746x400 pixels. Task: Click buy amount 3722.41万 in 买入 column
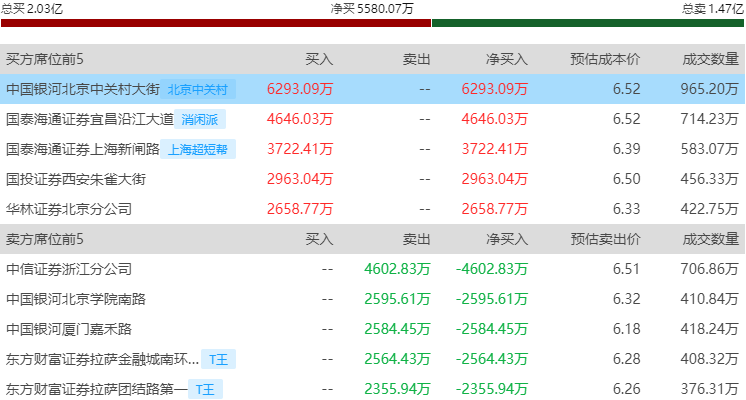pos(300,149)
